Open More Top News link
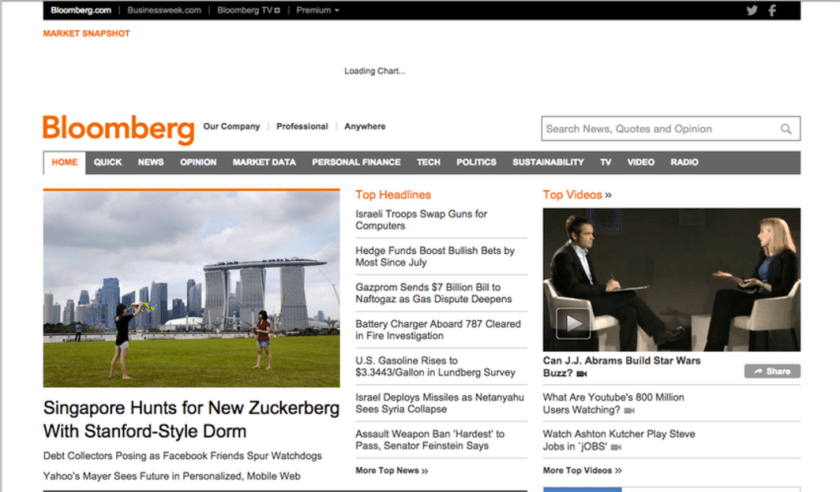This screenshot has height=492, width=840. [x=392, y=470]
